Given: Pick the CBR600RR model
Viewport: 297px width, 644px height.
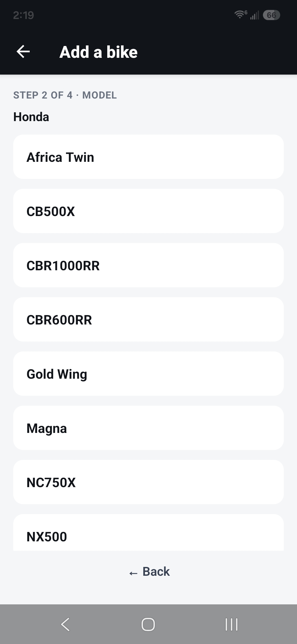Looking at the screenshot, I should point(148,320).
